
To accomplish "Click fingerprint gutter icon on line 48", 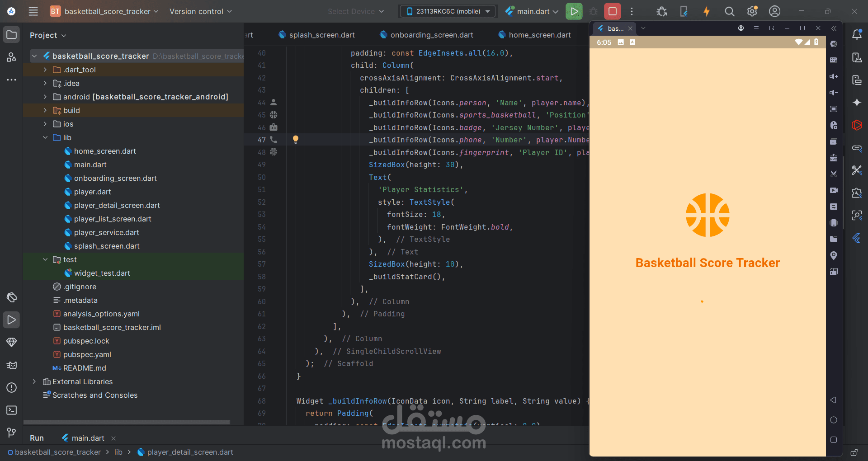I will (274, 152).
